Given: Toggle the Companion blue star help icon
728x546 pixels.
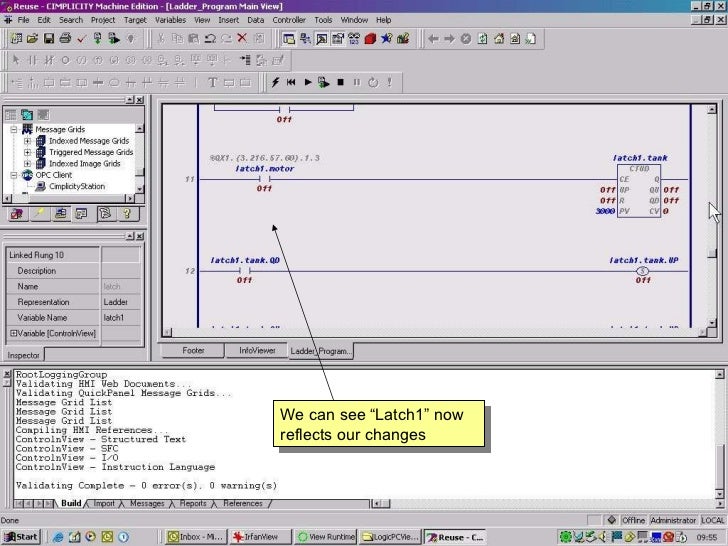Looking at the screenshot, I should [386, 39].
